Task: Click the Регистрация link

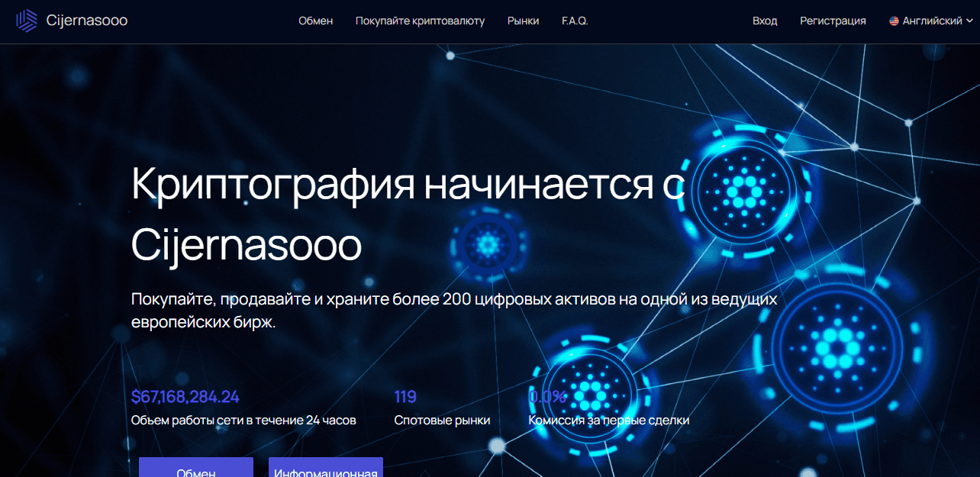Action: 833,21
